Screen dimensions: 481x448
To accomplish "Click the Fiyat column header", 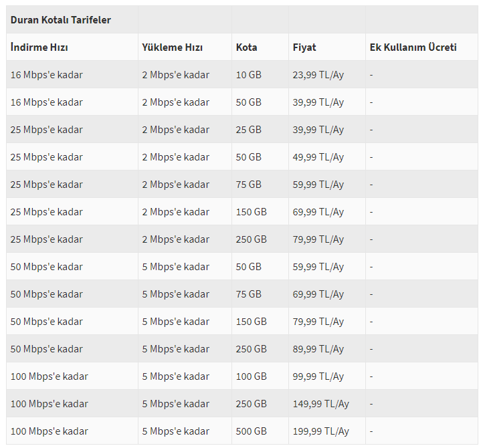I will [x=304, y=47].
